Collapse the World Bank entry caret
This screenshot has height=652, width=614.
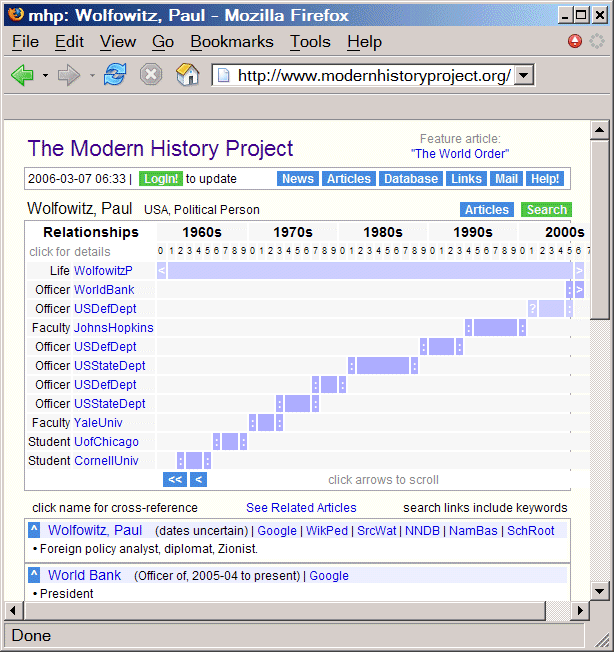34,575
